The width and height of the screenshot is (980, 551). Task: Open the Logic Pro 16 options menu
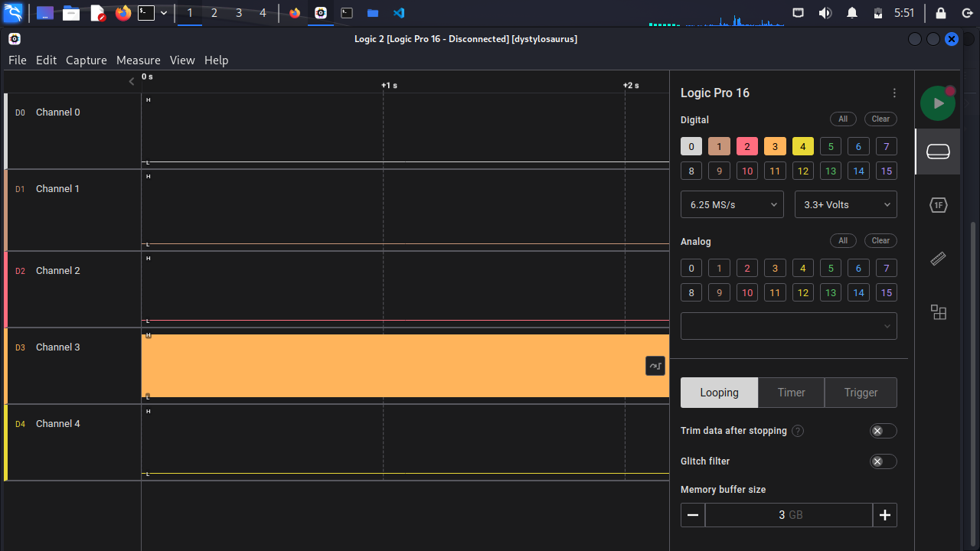pos(893,93)
